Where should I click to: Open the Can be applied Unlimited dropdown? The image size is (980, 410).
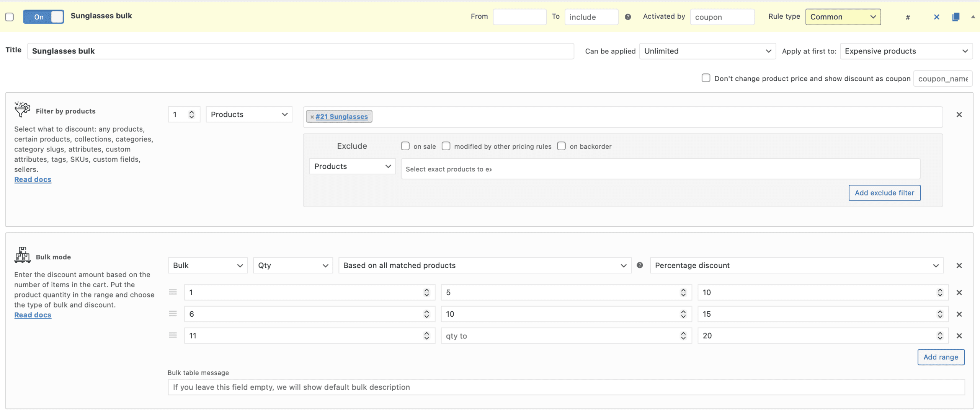coord(707,51)
